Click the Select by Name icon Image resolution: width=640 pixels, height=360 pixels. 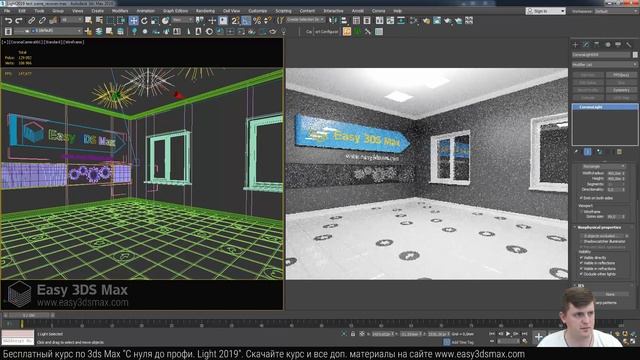point(99,20)
